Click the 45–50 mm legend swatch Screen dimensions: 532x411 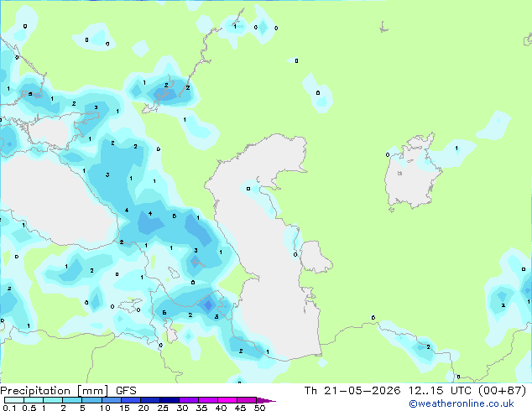tap(247, 400)
